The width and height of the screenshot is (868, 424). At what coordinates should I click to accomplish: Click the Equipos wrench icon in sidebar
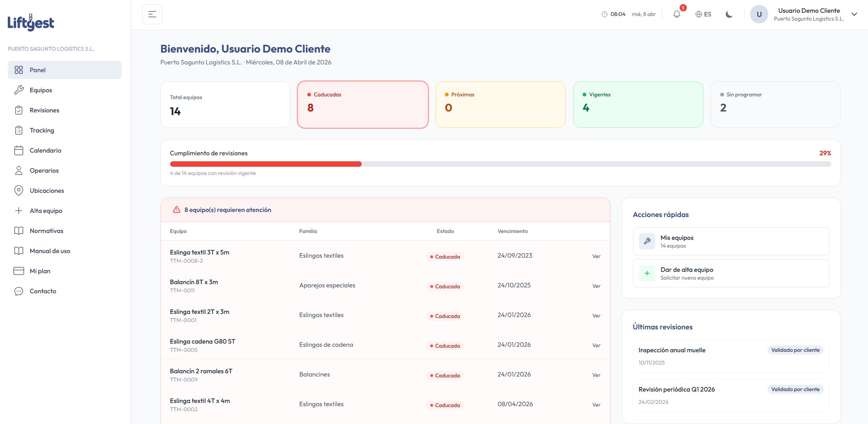(x=19, y=90)
